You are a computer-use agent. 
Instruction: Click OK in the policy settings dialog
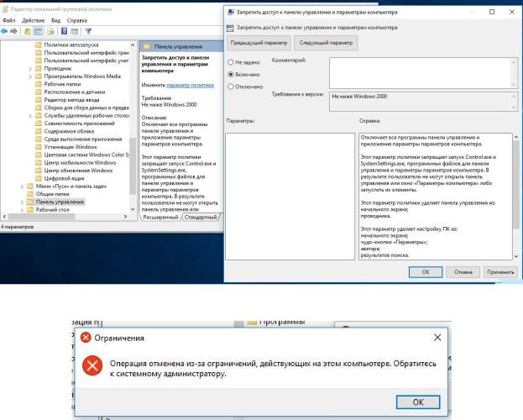[426, 272]
